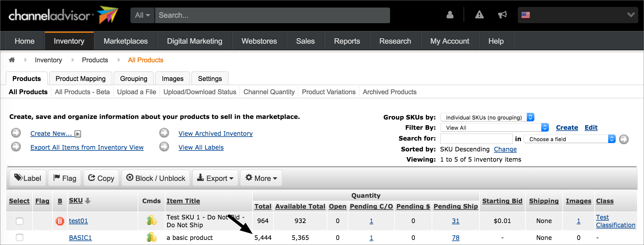The width and height of the screenshot is (644, 245).
Task: Open the Home menu
Action: coord(25,41)
